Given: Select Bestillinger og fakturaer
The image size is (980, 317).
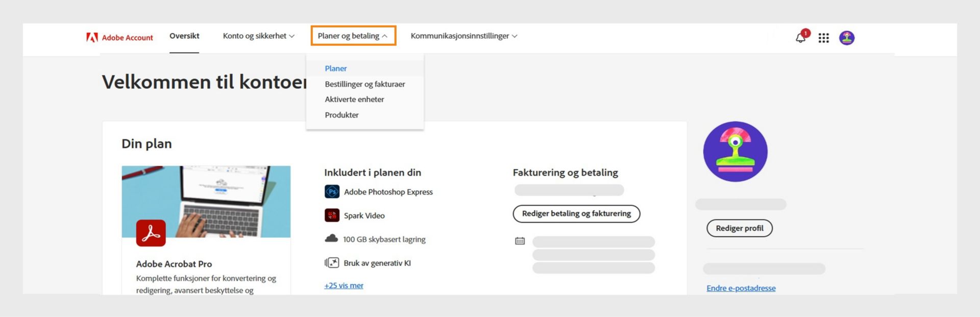Looking at the screenshot, I should pyautogui.click(x=365, y=84).
